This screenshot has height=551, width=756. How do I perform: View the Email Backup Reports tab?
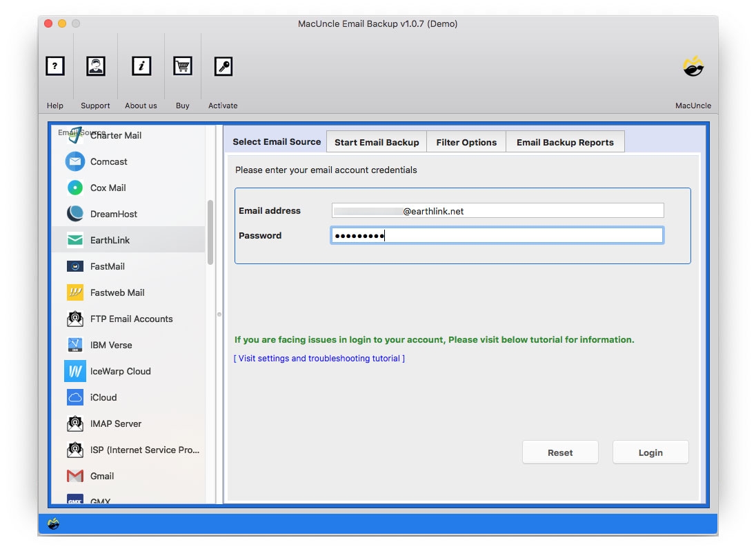click(x=565, y=142)
